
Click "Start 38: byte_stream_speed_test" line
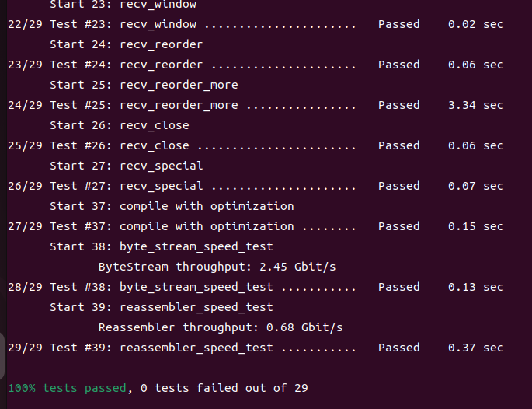(x=161, y=246)
